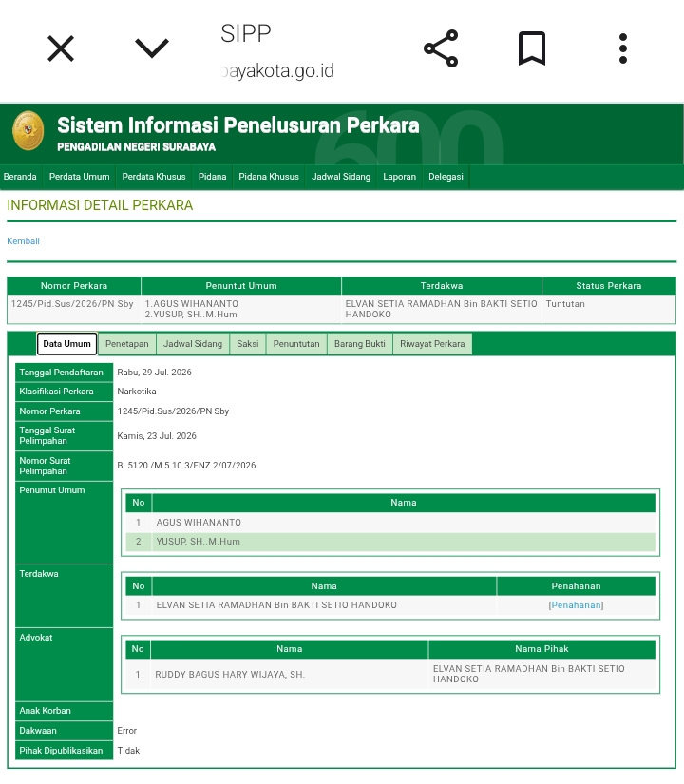Tap the share icon in top bar
This screenshot has height=784, width=684.
click(x=441, y=48)
